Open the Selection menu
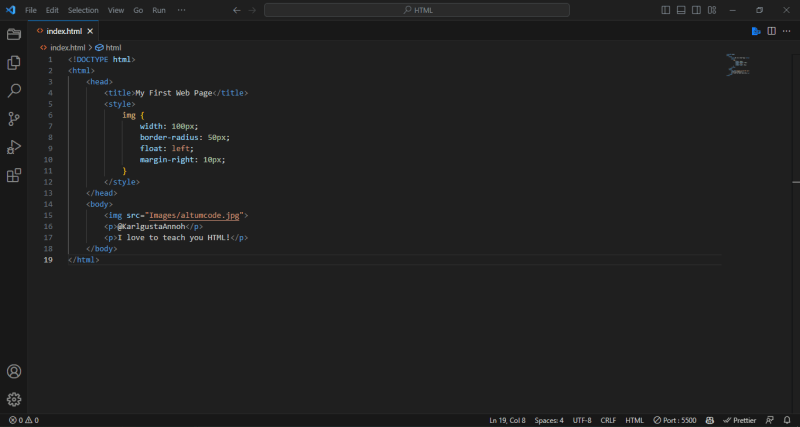 (83, 10)
